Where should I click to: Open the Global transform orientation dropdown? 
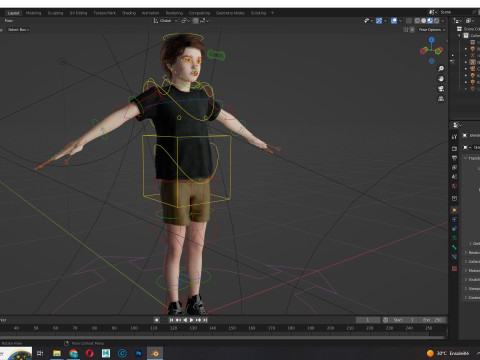click(x=165, y=21)
